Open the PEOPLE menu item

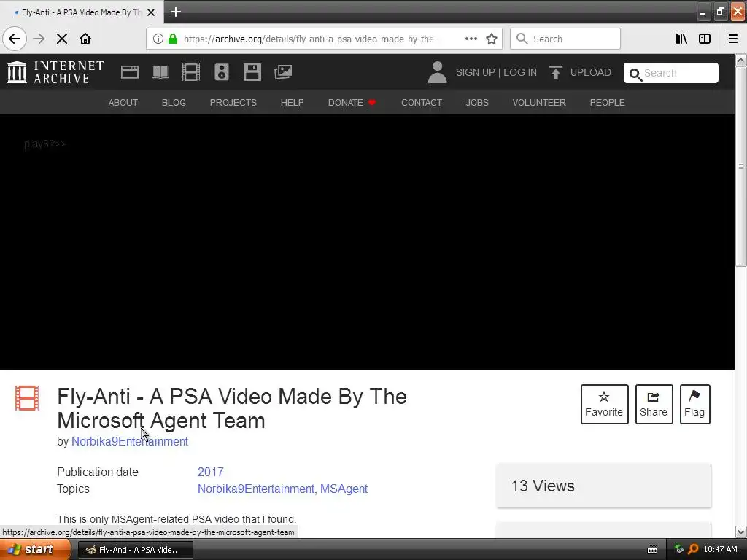(608, 102)
